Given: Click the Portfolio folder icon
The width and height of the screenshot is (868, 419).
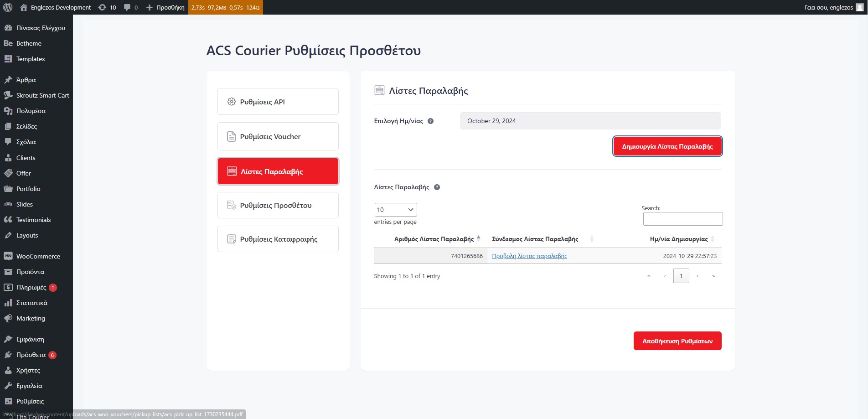Looking at the screenshot, I should [x=8, y=189].
